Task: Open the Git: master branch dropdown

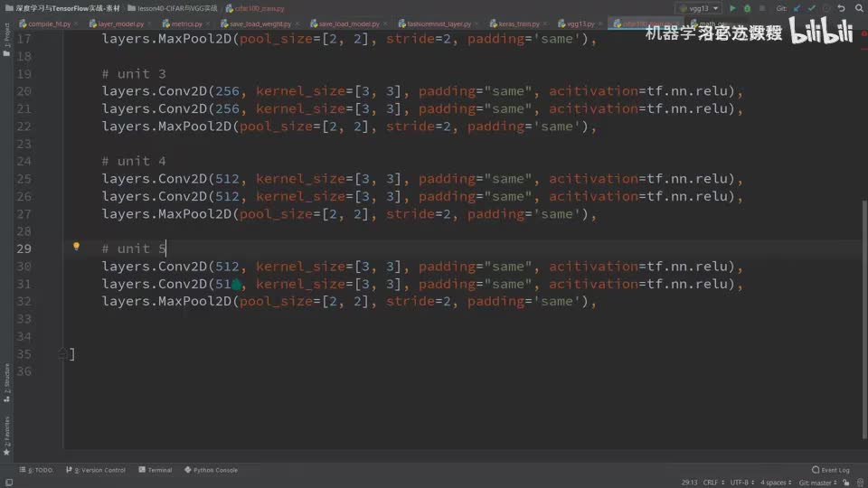Action: click(818, 483)
